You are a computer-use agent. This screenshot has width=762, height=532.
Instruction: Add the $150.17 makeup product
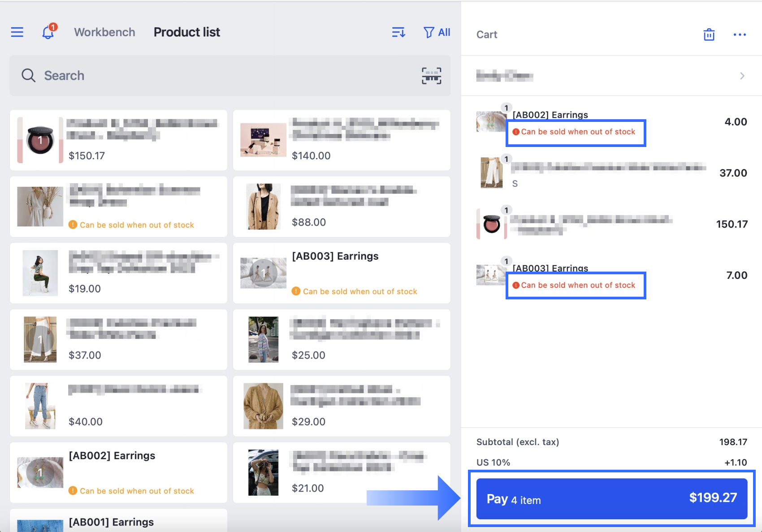pyautogui.click(x=118, y=140)
